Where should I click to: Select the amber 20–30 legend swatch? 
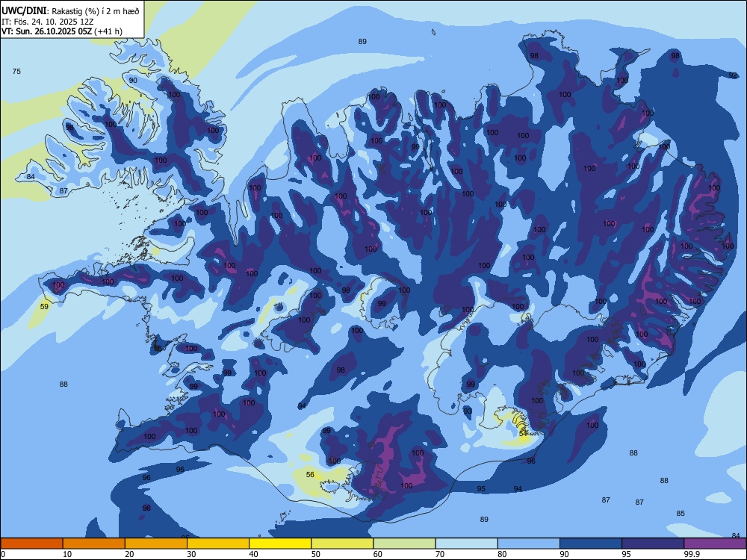click(x=156, y=544)
